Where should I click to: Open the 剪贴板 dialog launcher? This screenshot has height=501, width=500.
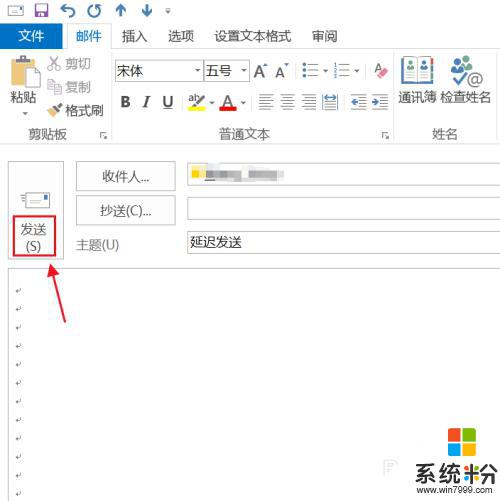[x=103, y=135]
